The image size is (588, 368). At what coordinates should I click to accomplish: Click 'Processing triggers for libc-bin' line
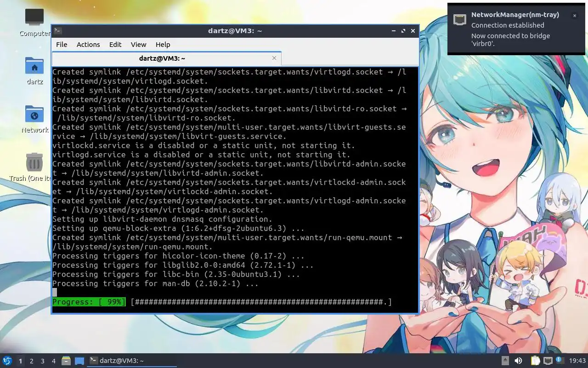coord(176,274)
